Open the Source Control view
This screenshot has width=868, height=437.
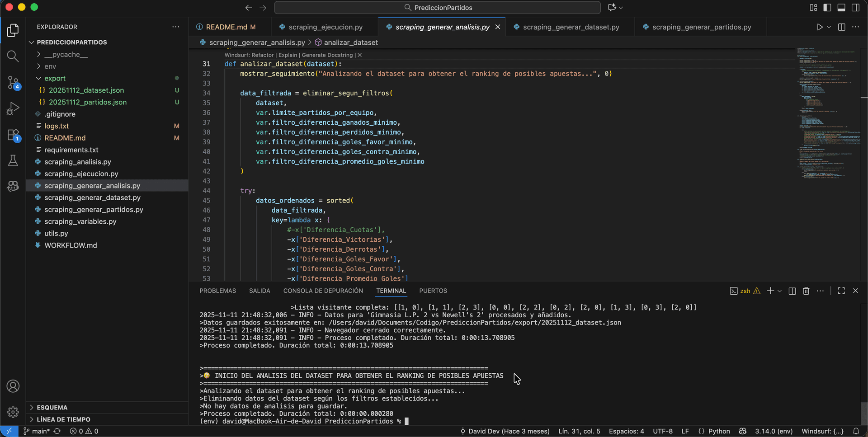(x=13, y=82)
